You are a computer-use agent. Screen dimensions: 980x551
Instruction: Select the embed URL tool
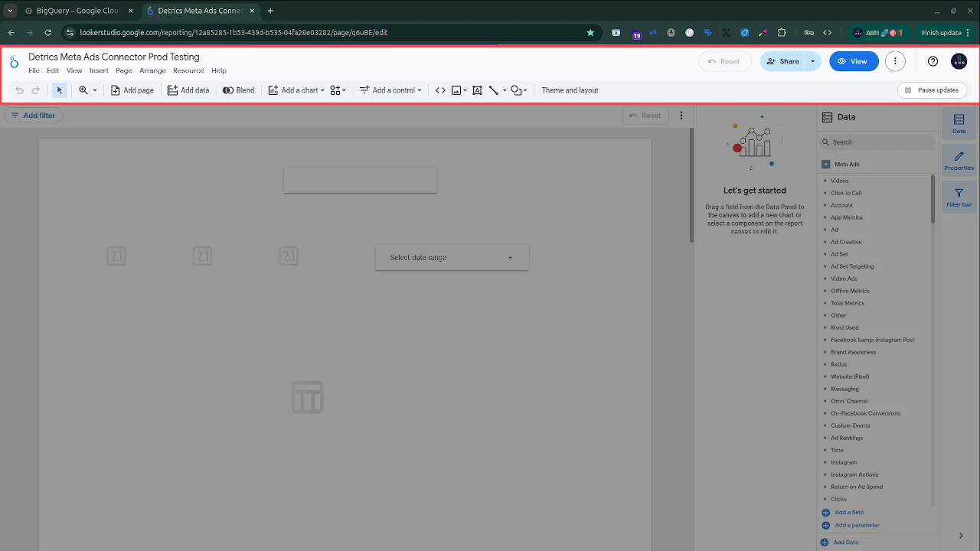pyautogui.click(x=440, y=90)
